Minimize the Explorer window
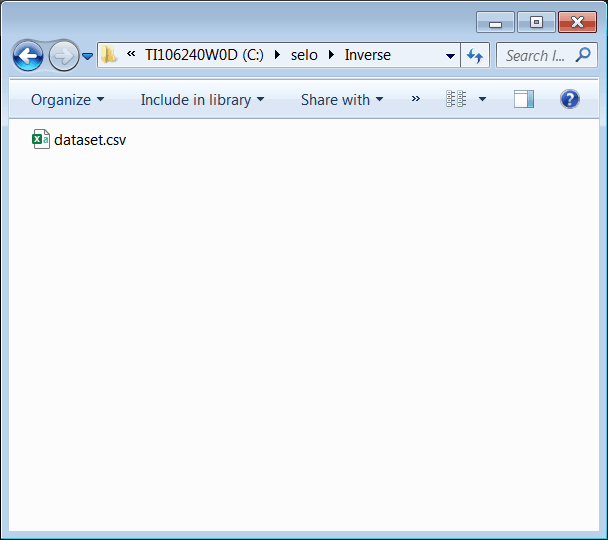 (x=495, y=22)
